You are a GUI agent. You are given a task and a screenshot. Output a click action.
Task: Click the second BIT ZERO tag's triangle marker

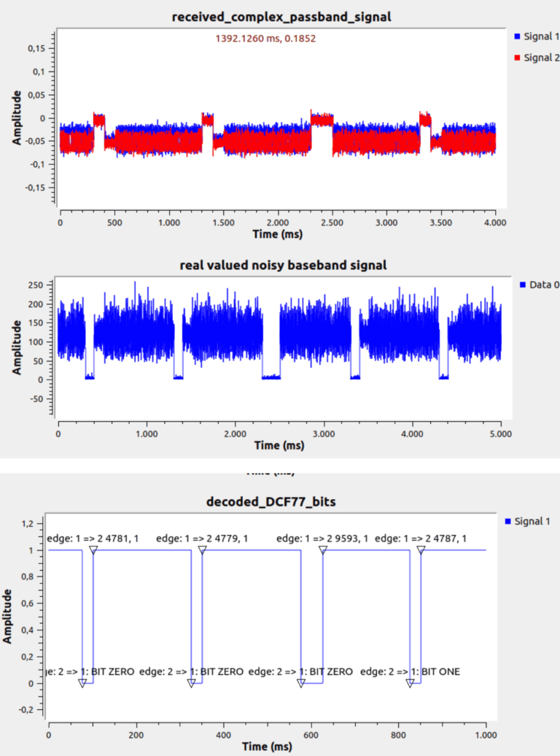point(191,683)
